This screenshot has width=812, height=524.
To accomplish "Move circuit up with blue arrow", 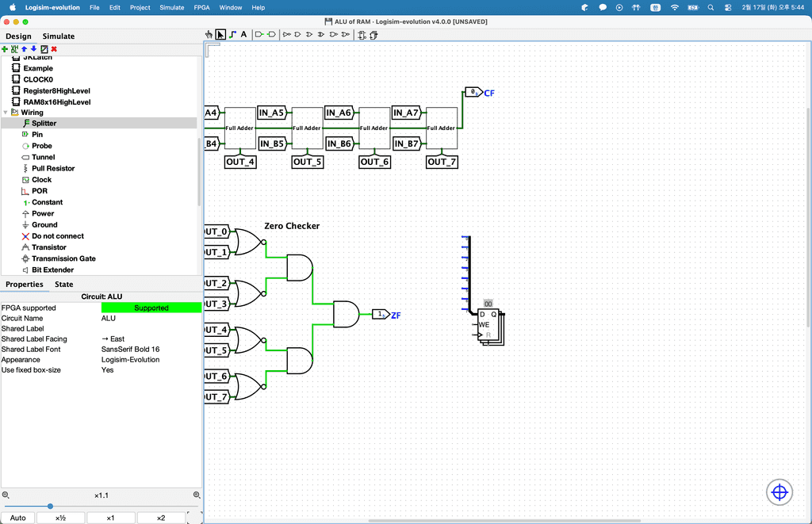I will point(24,49).
